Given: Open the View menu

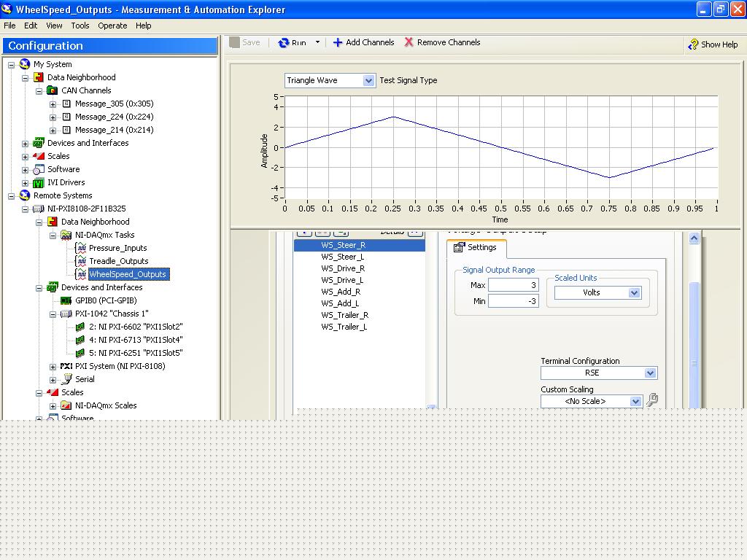Looking at the screenshot, I should click(54, 26).
